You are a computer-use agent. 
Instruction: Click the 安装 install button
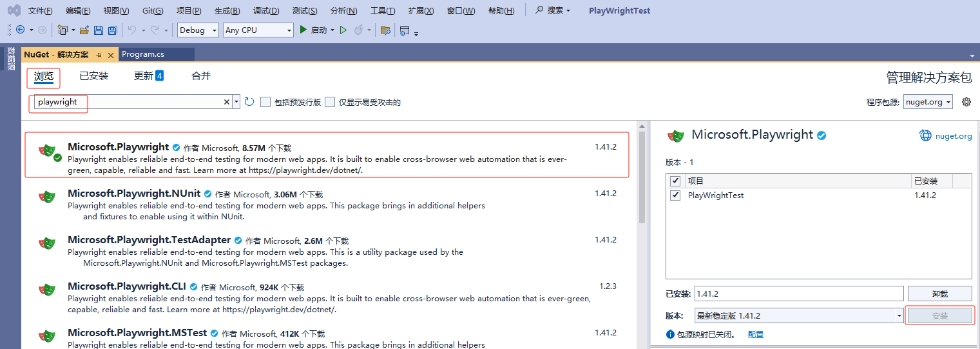pyautogui.click(x=939, y=315)
